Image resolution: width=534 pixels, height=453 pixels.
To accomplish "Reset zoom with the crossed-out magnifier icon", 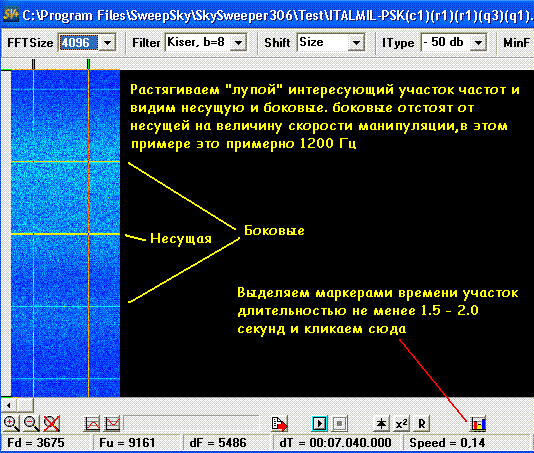I will pos(52,423).
